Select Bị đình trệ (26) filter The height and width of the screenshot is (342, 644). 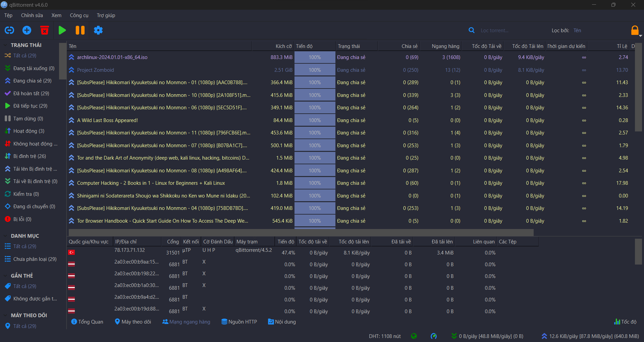[30, 156]
